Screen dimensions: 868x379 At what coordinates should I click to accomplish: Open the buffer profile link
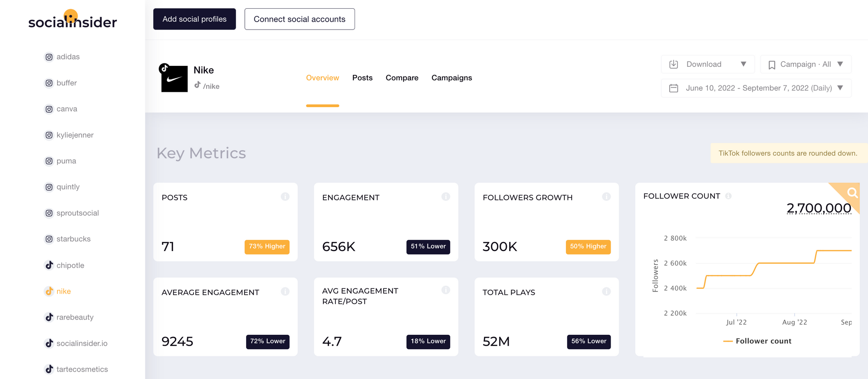click(x=66, y=83)
